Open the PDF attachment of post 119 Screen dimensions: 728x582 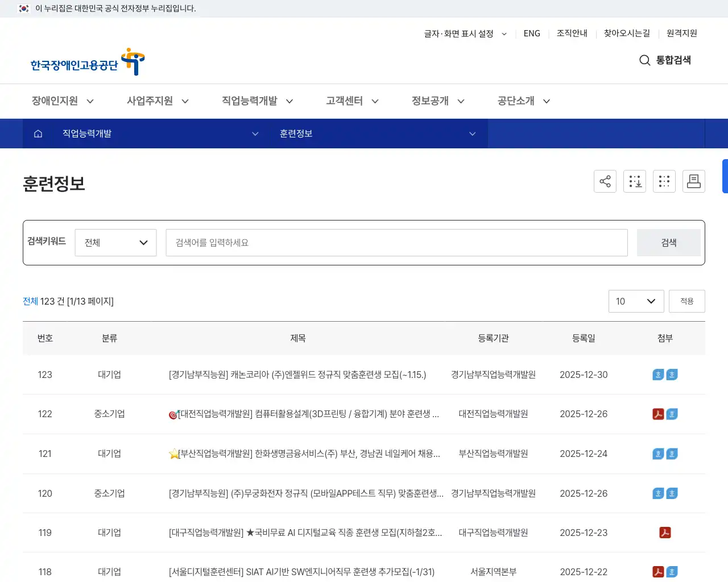pyautogui.click(x=664, y=533)
